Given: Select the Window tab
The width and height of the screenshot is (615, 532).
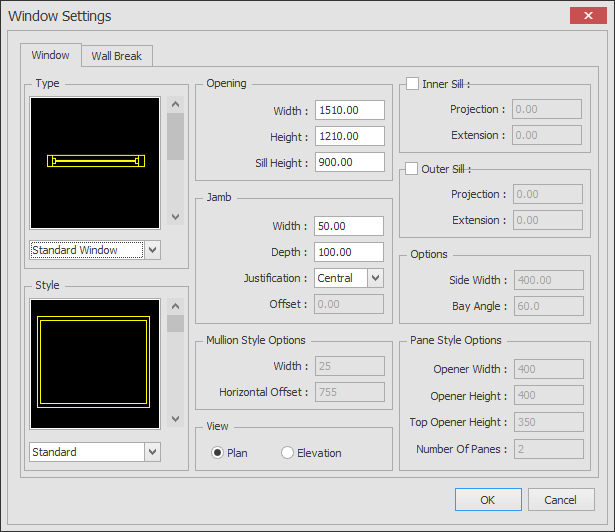Looking at the screenshot, I should tap(51, 55).
